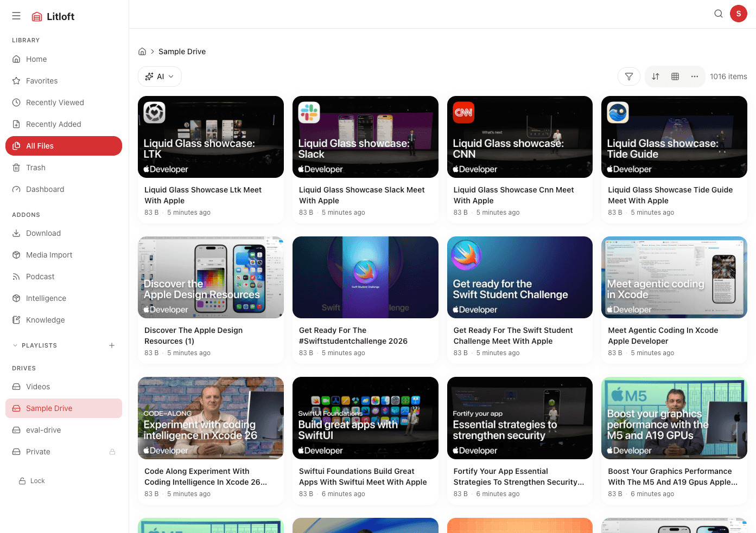
Task: Open the search icon in header
Action: pos(719,14)
